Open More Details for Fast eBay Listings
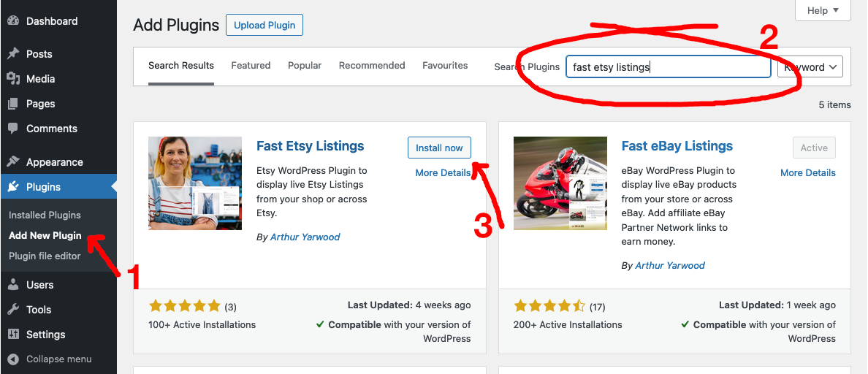This screenshot has height=374, width=868. (808, 172)
